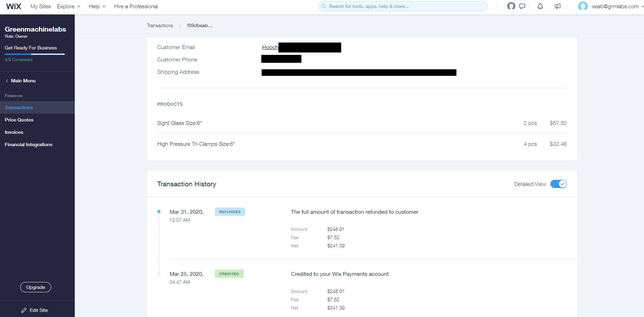Screen dimensions: 644x317
Task: Click the user profile avatar
Action: pyautogui.click(x=583, y=6)
